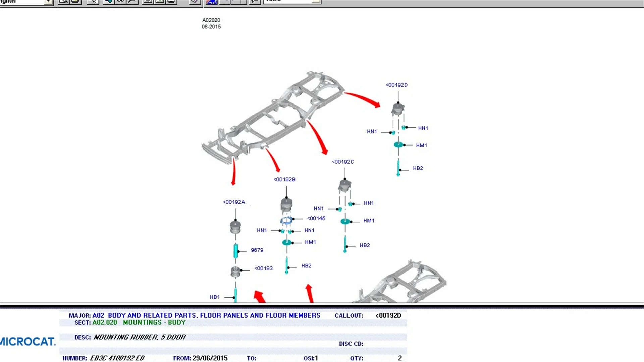Click the printer toolbar icon

(x=75, y=2)
